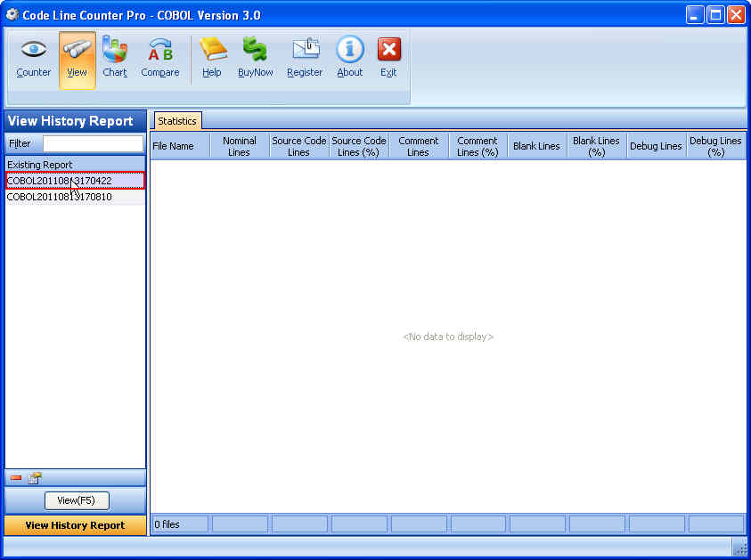Click the report properties icon beside minus
Screen dimensions: 751x560
[35, 478]
